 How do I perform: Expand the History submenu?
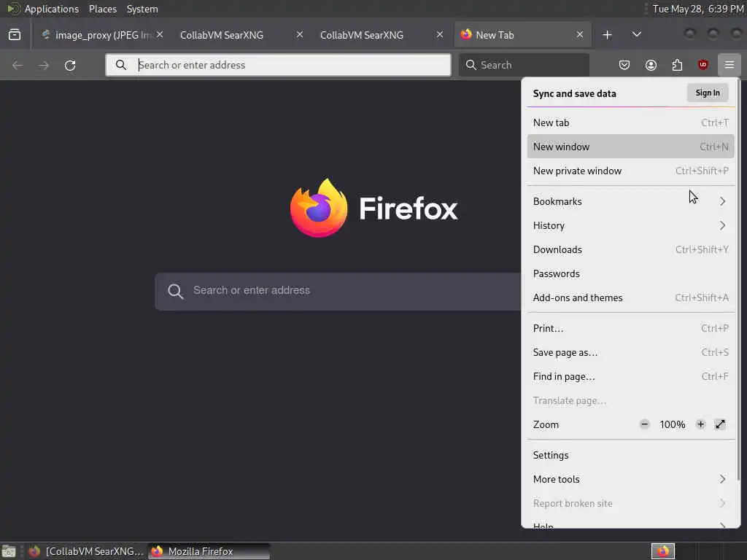(x=631, y=225)
